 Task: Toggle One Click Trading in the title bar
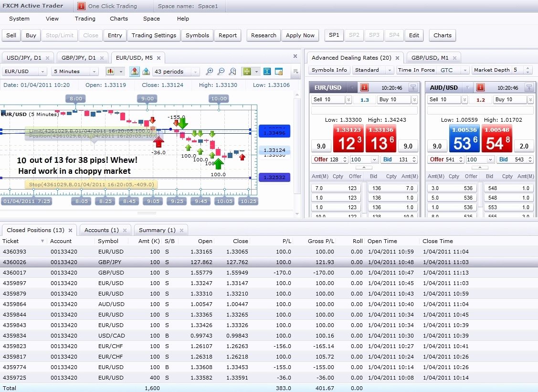tap(81, 6)
